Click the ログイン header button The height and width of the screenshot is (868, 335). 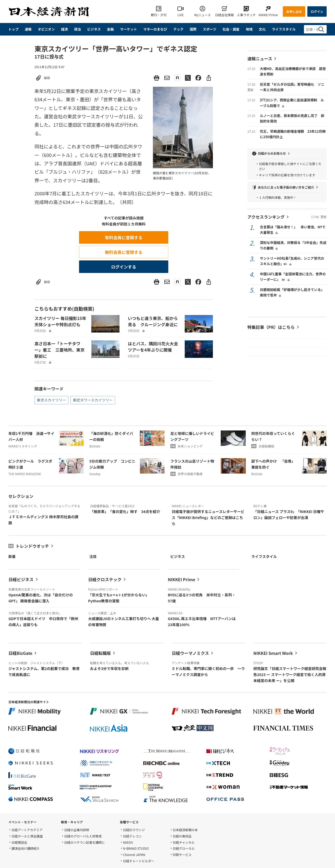coord(317,11)
